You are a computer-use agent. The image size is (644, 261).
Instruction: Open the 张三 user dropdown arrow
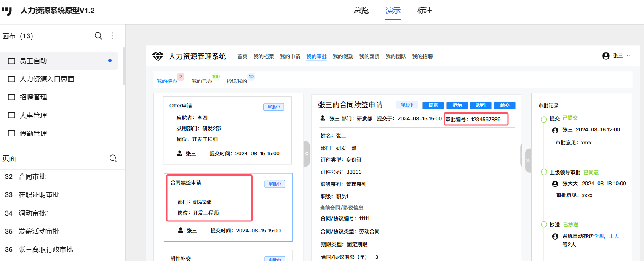(628, 56)
